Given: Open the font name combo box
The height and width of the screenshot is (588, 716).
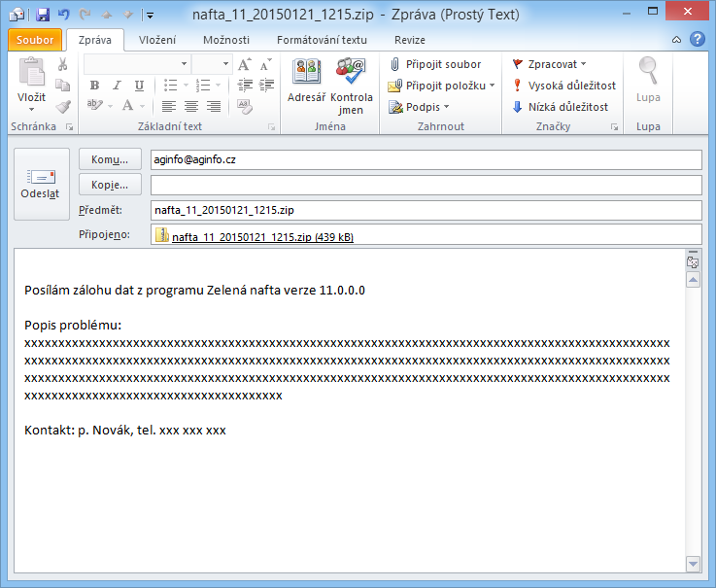Looking at the screenshot, I should [x=137, y=64].
